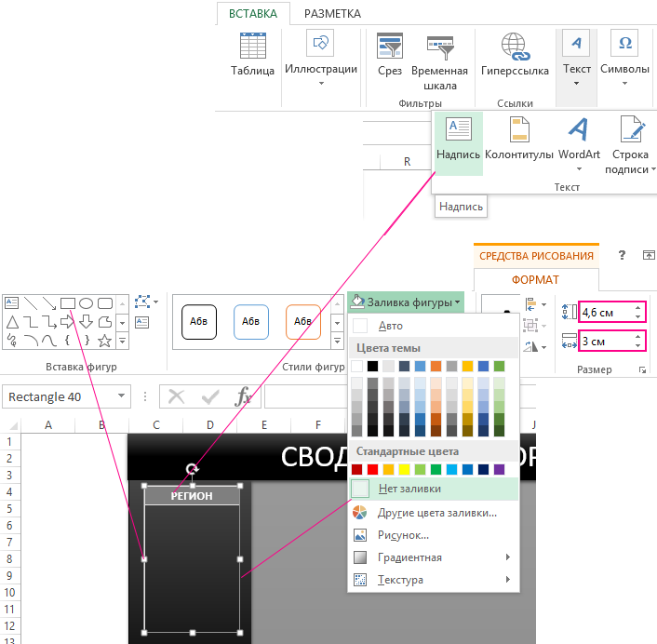Image resolution: width=657 pixels, height=644 pixels.
Task: Click the shape height field showing 4,6 см
Action: pos(607,312)
